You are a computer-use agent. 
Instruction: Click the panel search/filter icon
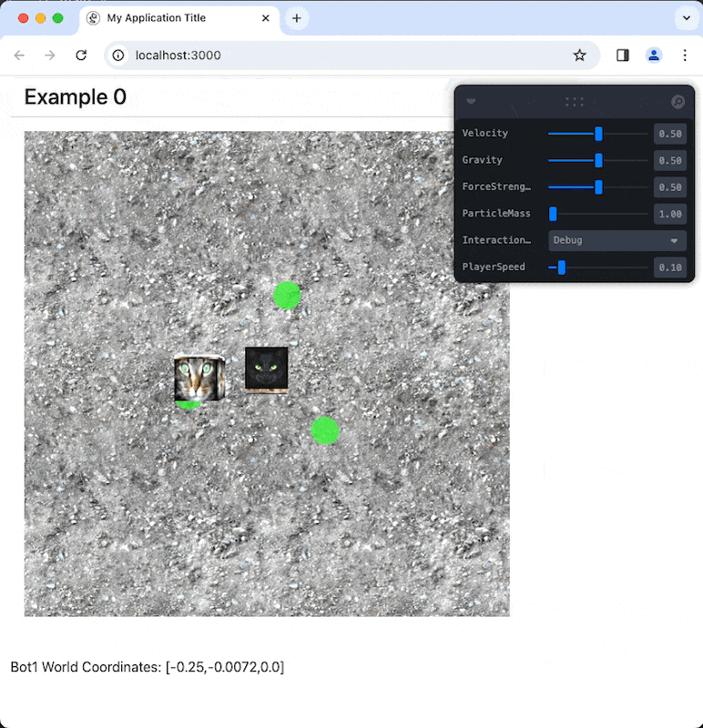pos(678,102)
